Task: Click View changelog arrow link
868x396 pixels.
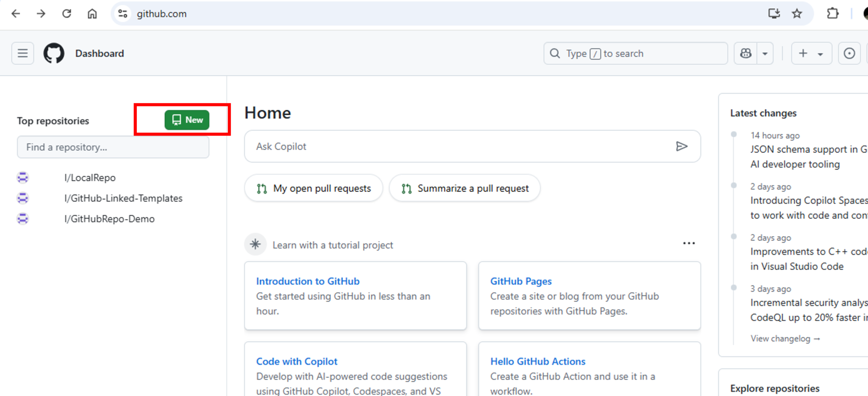Action: (785, 338)
